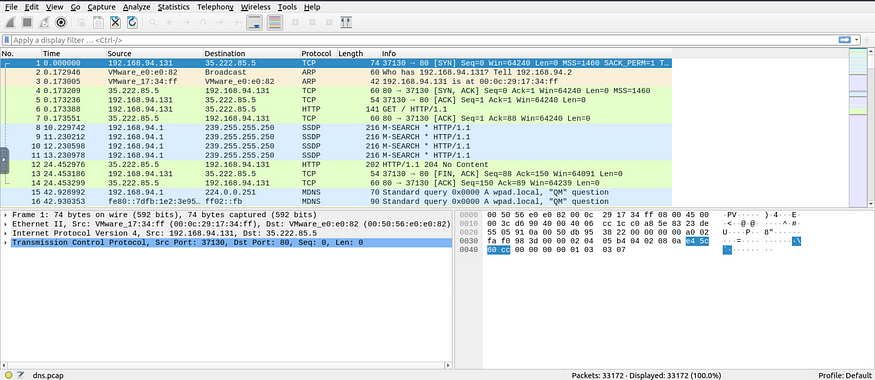Stop the running capture
The image size is (875, 380).
tap(26, 23)
